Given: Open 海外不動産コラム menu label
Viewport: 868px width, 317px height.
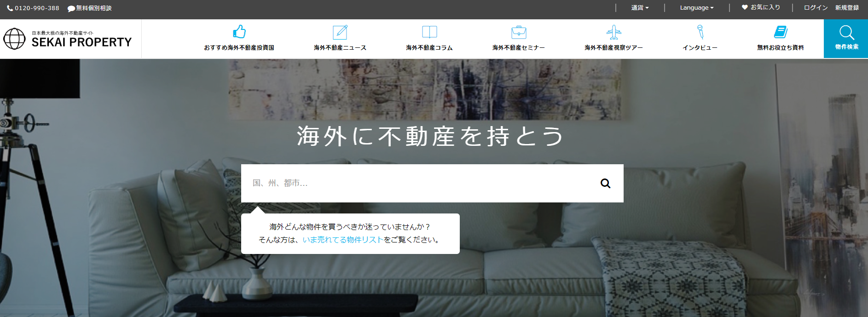Looking at the screenshot, I should (x=429, y=48).
